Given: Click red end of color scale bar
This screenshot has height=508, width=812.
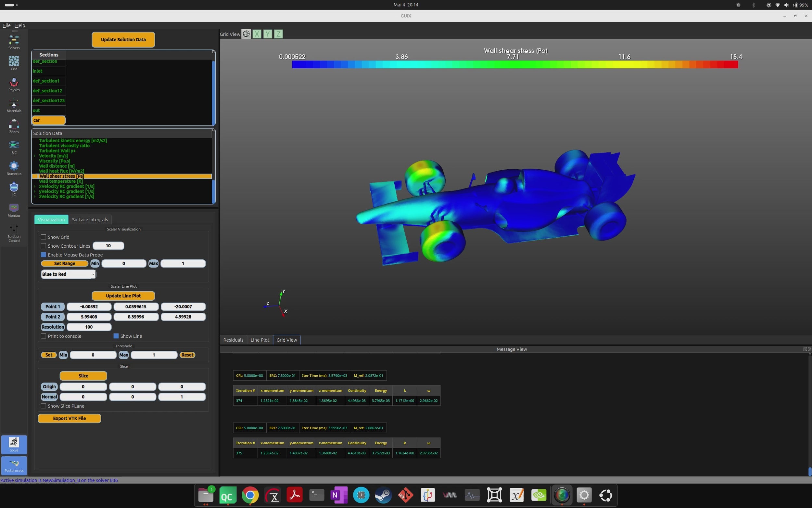Looking at the screenshot, I should [x=732, y=64].
